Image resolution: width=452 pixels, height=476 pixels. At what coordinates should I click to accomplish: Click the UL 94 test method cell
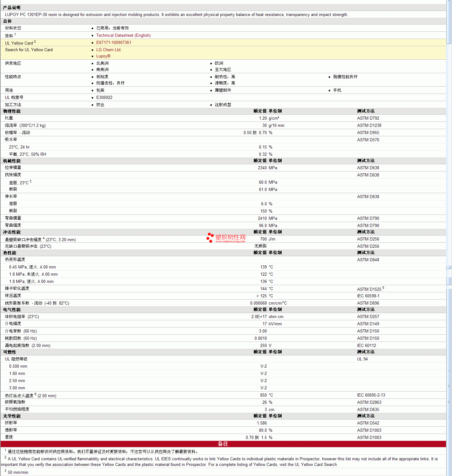(x=362, y=359)
